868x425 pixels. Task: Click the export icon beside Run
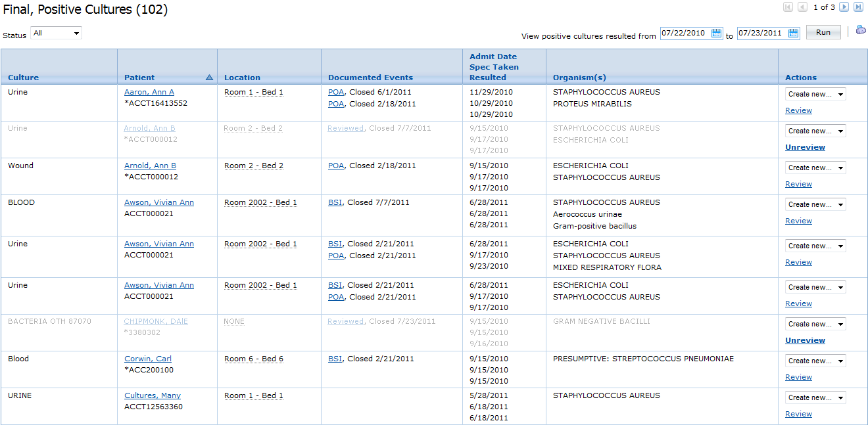[x=861, y=30]
